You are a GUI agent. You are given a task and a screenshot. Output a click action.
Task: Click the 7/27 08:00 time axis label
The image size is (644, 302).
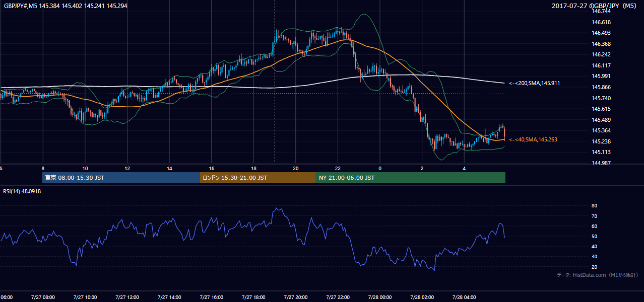coord(42,297)
